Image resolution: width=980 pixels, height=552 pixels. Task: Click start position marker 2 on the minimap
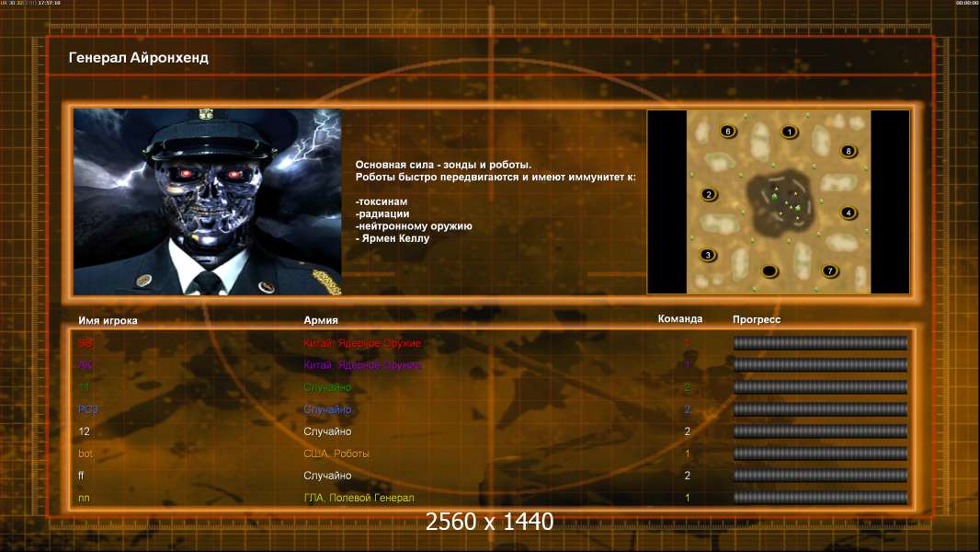pos(709,194)
